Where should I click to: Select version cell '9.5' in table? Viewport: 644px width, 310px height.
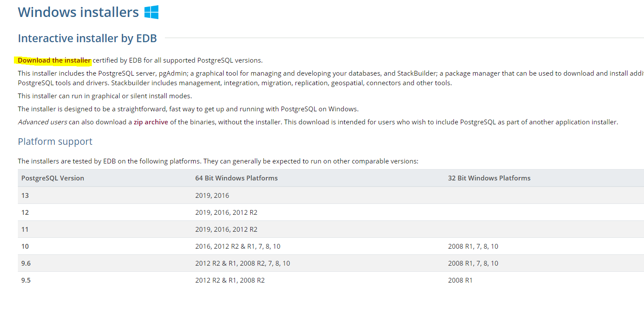(x=26, y=280)
